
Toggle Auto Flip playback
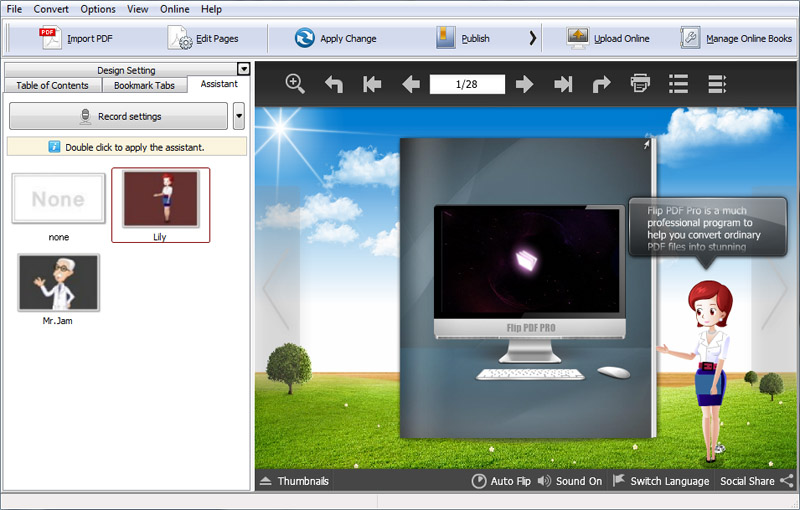coord(501,481)
